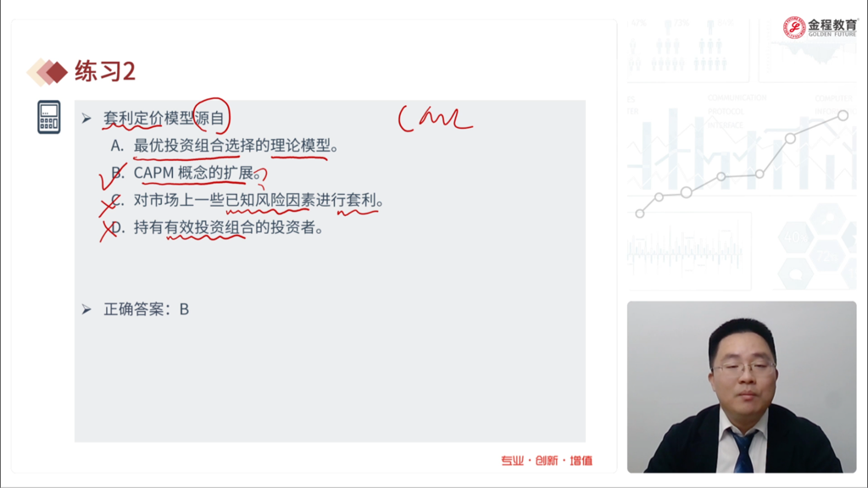Click the first point on the line chart

pyautogui.click(x=639, y=213)
